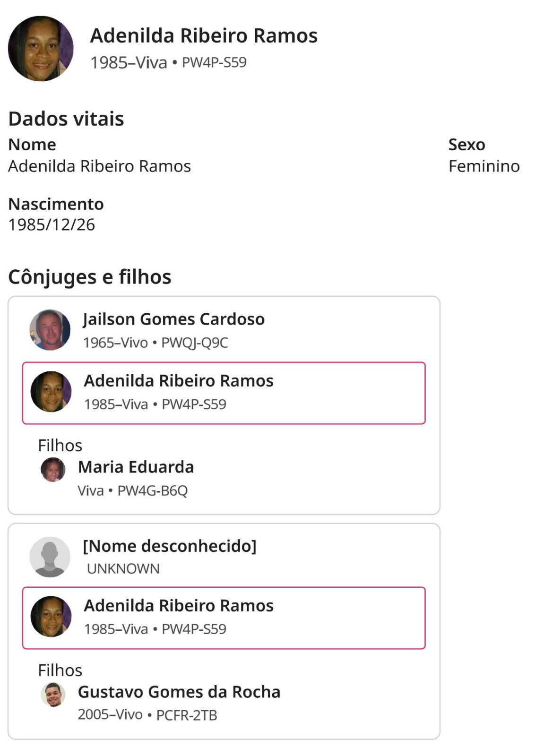This screenshot has width=535, height=756.
Task: Click the Sexo value Feminino
Action: (x=483, y=166)
